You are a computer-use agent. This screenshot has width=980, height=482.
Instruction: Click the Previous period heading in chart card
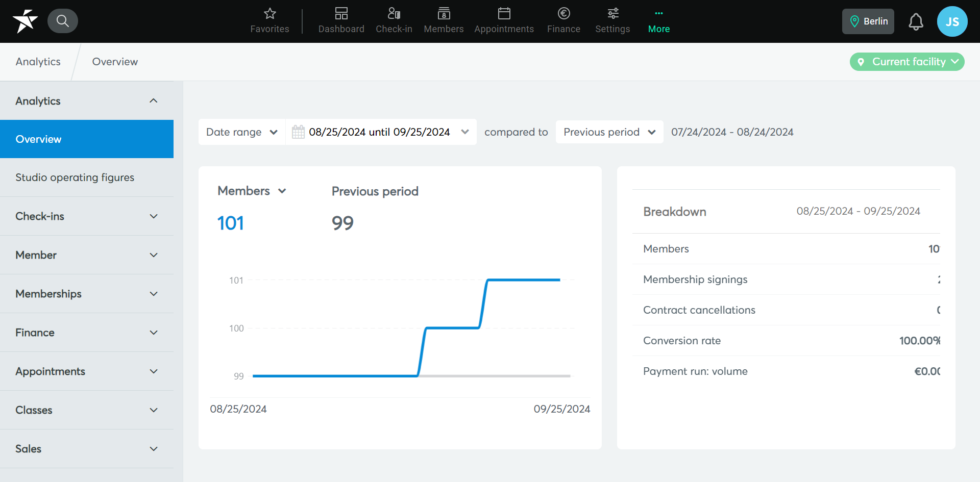(x=375, y=191)
